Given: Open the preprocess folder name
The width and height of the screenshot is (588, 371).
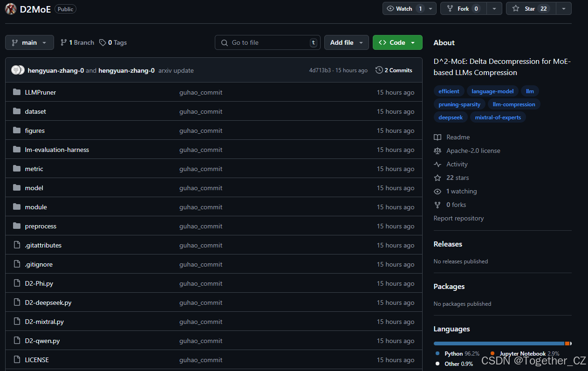Looking at the screenshot, I should [x=41, y=226].
